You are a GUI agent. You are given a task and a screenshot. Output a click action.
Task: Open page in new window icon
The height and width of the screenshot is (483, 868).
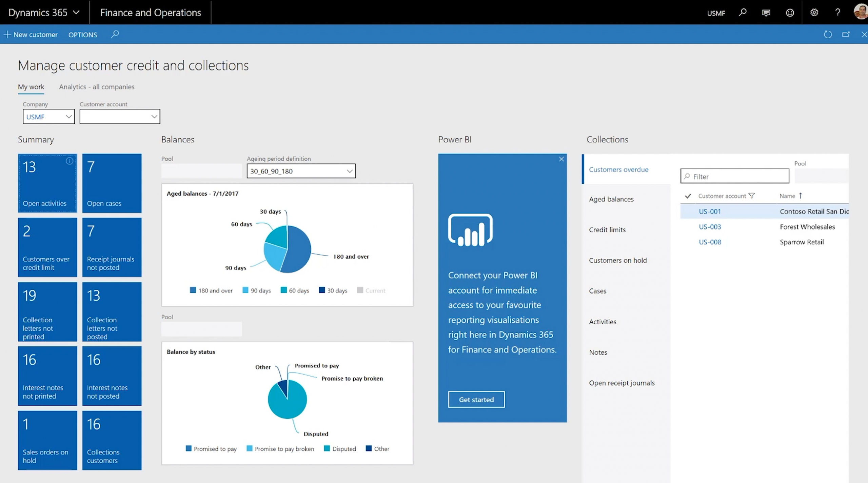click(x=846, y=35)
